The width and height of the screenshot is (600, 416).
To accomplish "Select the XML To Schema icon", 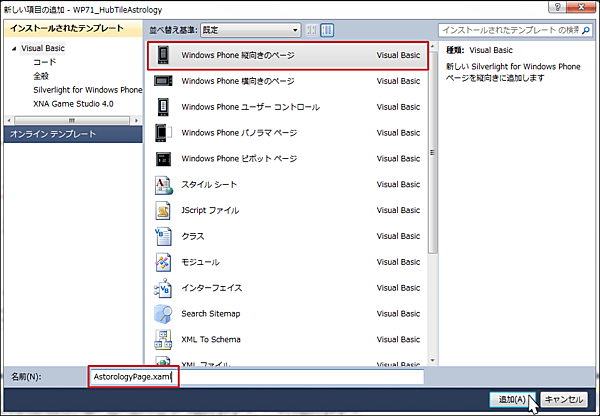I will tap(163, 339).
